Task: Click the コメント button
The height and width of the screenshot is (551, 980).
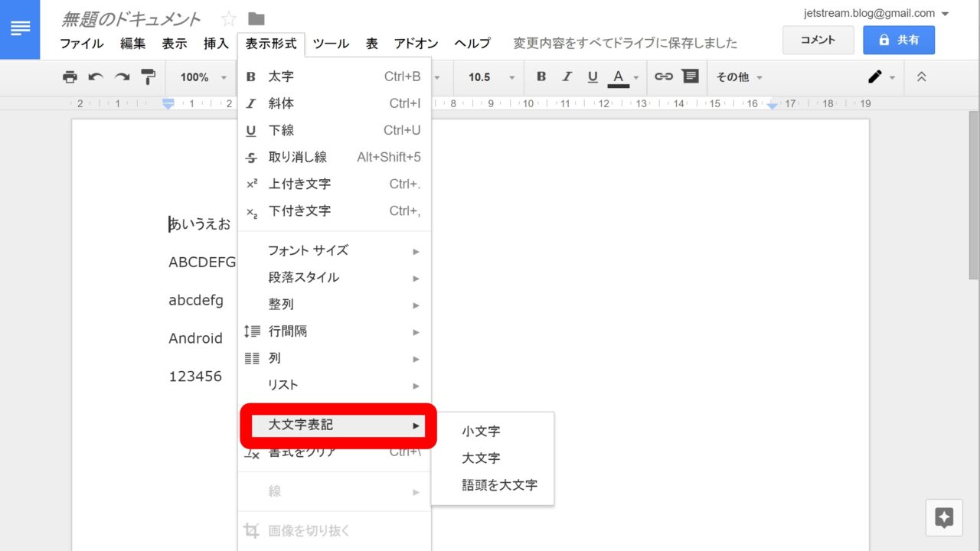Action: (x=818, y=40)
